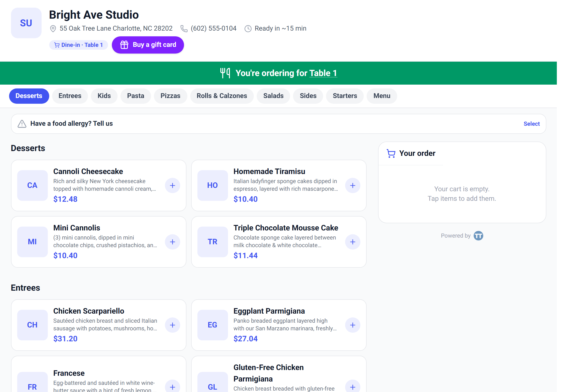This screenshot has height=392, width=564.
Task: Click the Bright Ave Studio heading
Action: 94,15
